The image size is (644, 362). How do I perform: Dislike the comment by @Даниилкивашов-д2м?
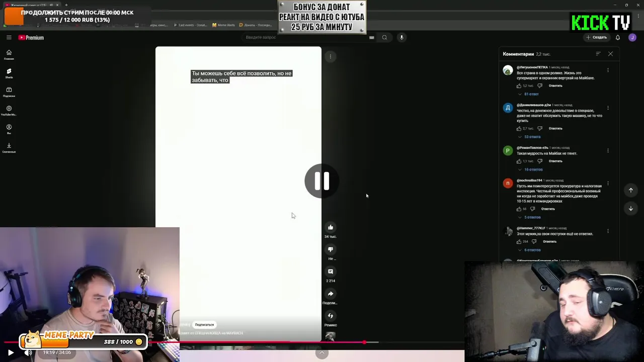point(540,129)
